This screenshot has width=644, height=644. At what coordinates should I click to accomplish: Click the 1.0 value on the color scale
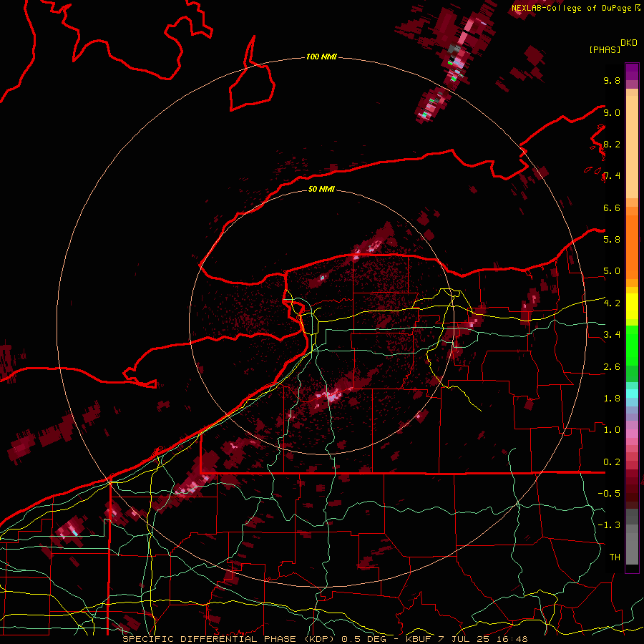pos(612,430)
